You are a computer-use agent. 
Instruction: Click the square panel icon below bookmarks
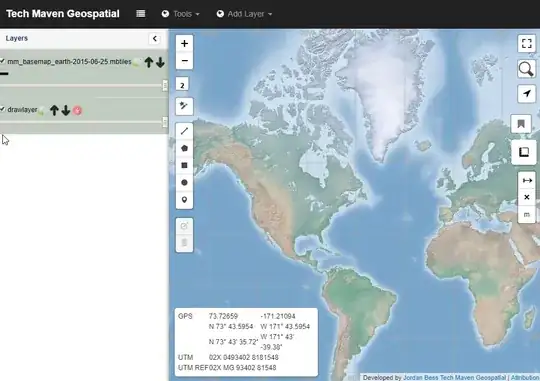(524, 152)
